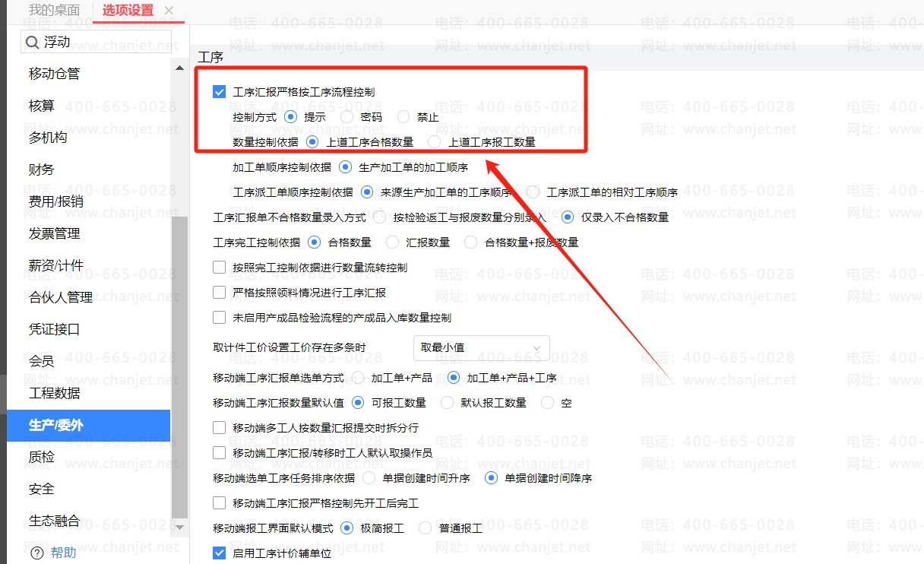Click the help question mark icon
The height and width of the screenshot is (564, 924).
(x=36, y=553)
